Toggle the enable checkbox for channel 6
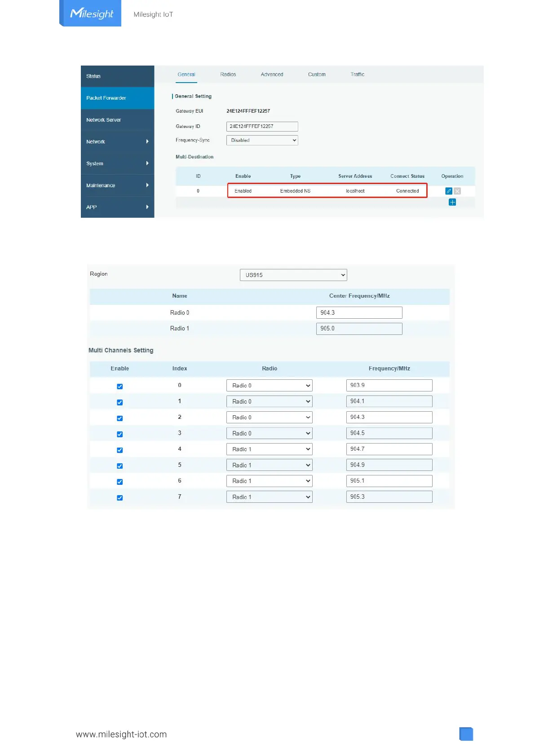The height and width of the screenshot is (756, 535). coord(119,482)
